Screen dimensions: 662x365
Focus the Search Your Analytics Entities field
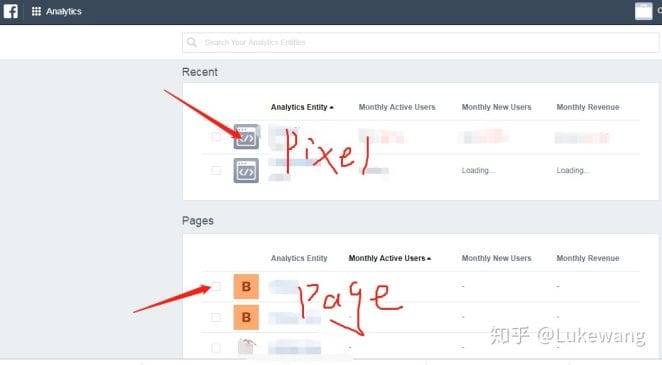coord(421,43)
